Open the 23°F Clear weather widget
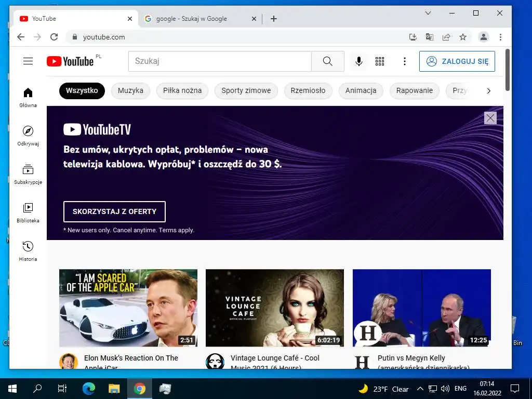The height and width of the screenshot is (399, 532). pyautogui.click(x=383, y=389)
